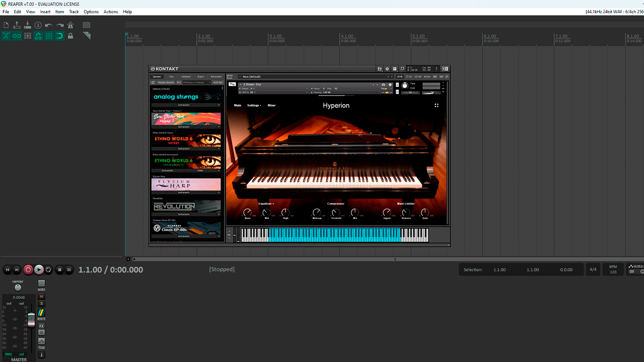Solo the master track with S
This screenshot has height=362, width=644.
pyautogui.click(x=41, y=304)
